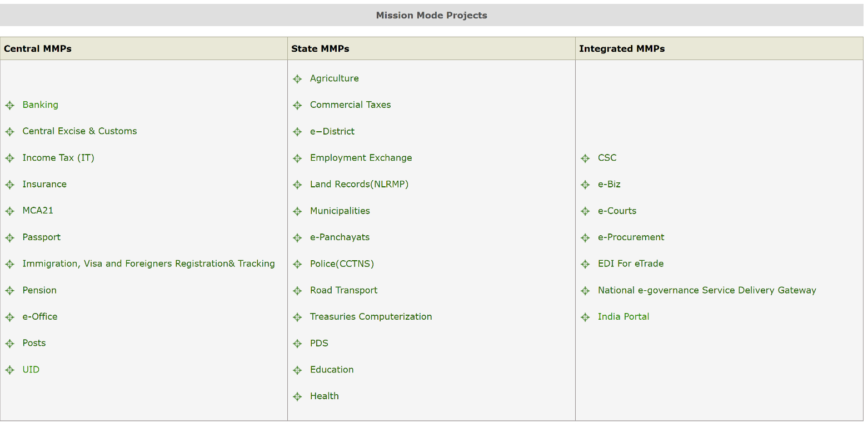Click the bullet icon beside Agriculture
This screenshot has height=422, width=868.
(x=297, y=79)
